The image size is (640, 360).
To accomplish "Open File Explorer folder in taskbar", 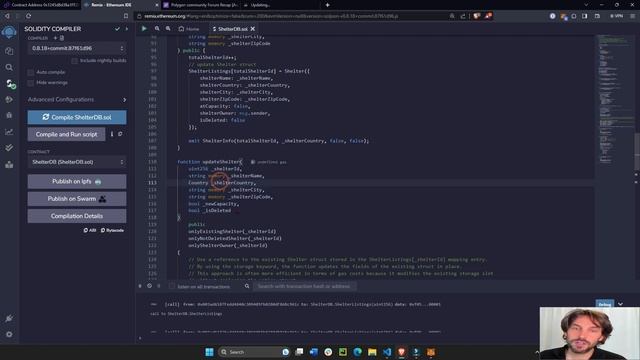I will tap(372, 352).
